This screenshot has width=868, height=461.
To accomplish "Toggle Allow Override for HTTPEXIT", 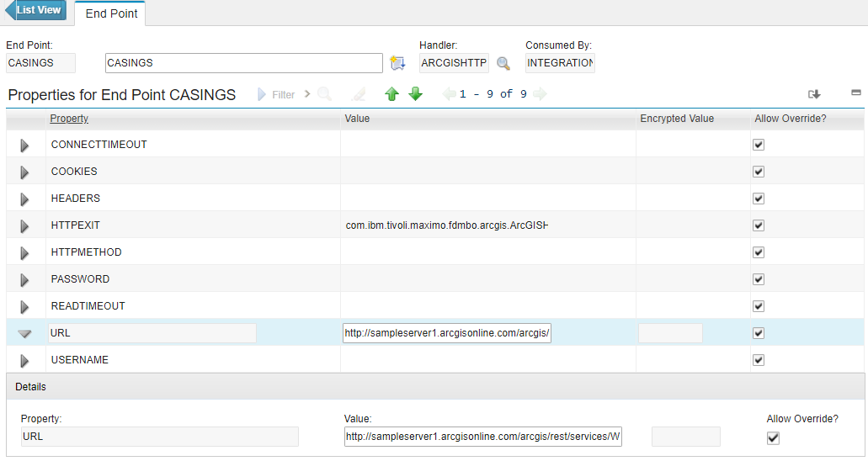I will (759, 225).
